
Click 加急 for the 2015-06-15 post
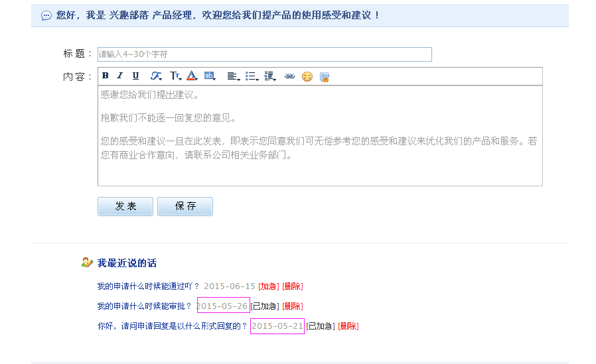pyautogui.click(x=269, y=286)
